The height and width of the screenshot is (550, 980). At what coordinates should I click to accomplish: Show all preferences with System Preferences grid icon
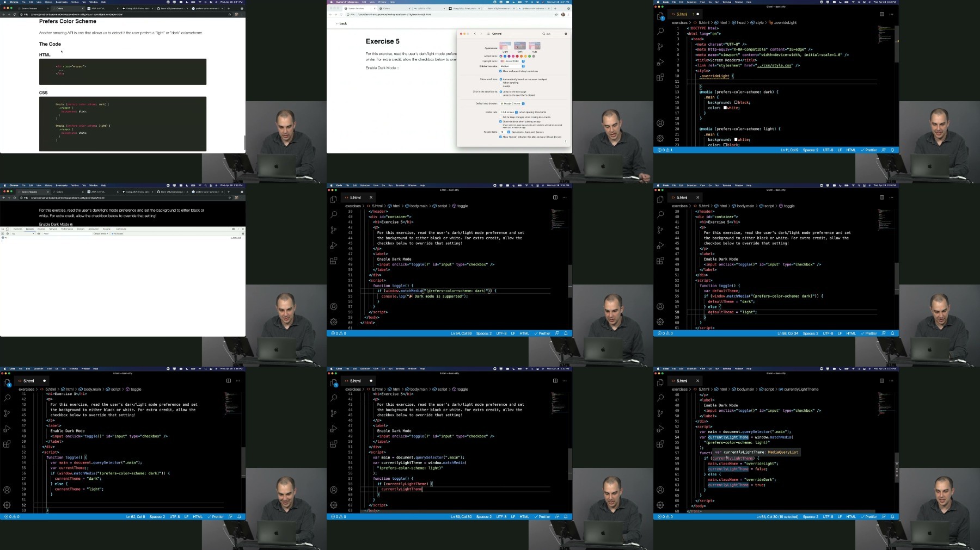click(488, 34)
